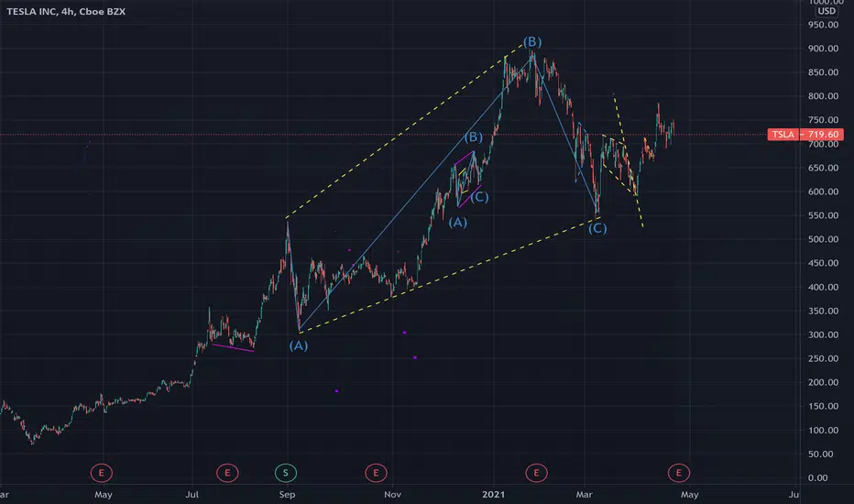The width and height of the screenshot is (854, 504).
Task: Open the earnings marker E left of Nov
Action: click(x=376, y=473)
